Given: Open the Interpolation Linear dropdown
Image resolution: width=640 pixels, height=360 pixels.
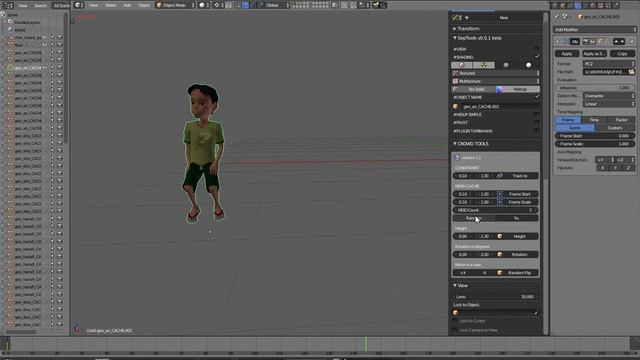Looking at the screenshot, I should pyautogui.click(x=609, y=104).
